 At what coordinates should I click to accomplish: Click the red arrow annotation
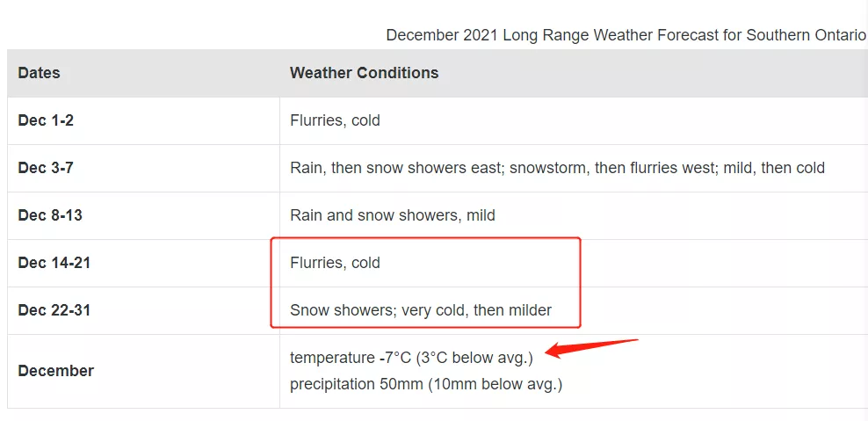(x=592, y=348)
